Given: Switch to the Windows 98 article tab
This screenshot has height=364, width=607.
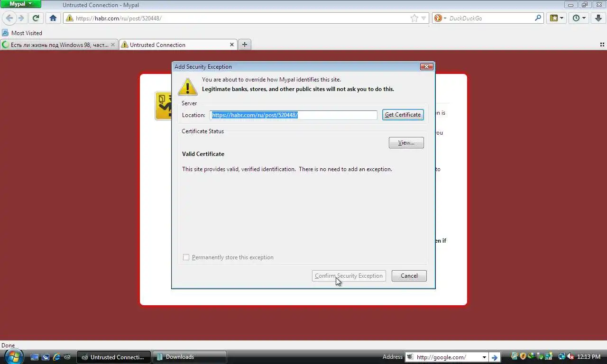Looking at the screenshot, I should [x=59, y=45].
